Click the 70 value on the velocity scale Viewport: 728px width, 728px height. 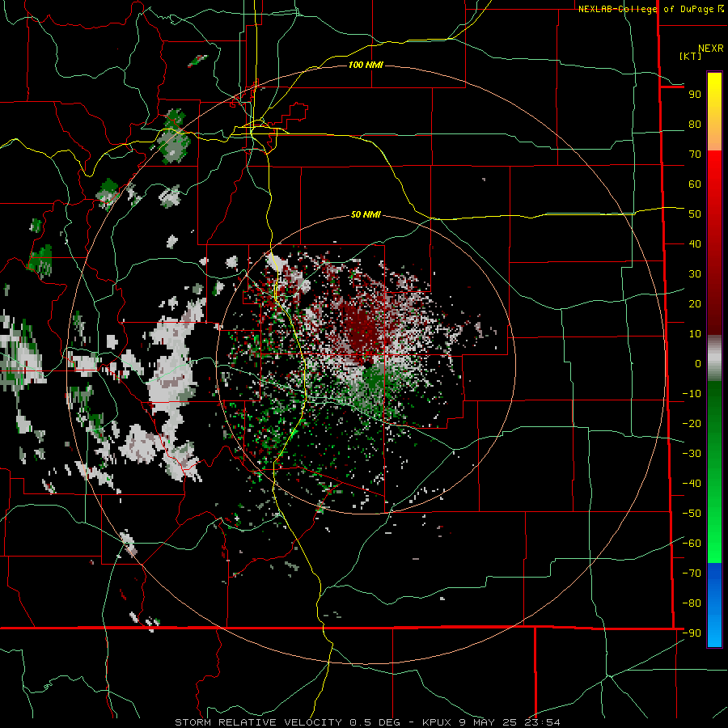695,154
